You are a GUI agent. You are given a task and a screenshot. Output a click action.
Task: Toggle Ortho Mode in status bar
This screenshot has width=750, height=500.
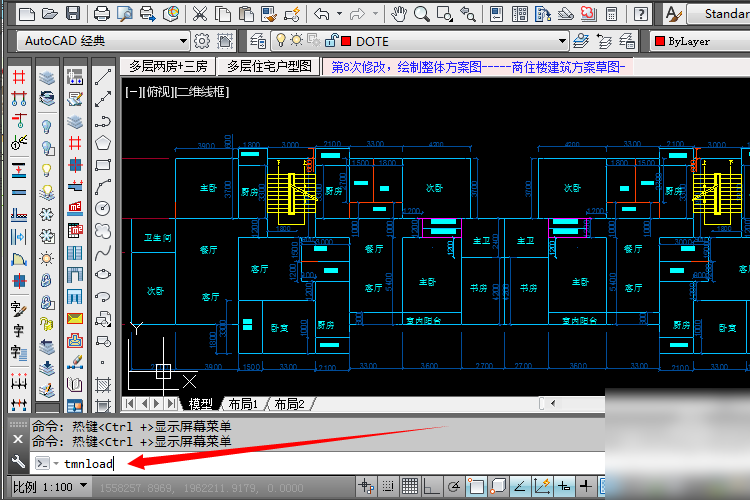431,487
